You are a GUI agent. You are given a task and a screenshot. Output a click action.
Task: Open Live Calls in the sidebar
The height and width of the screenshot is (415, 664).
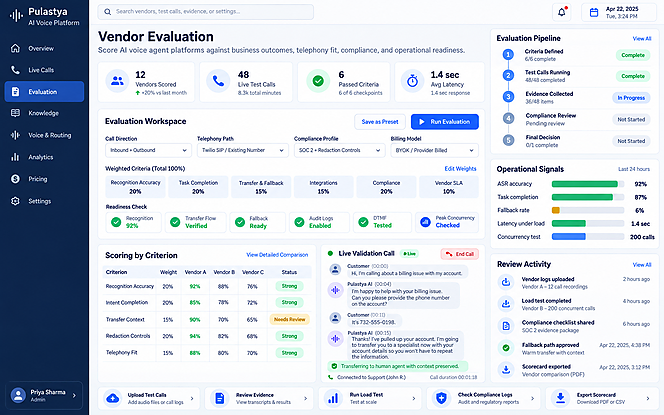(44, 70)
